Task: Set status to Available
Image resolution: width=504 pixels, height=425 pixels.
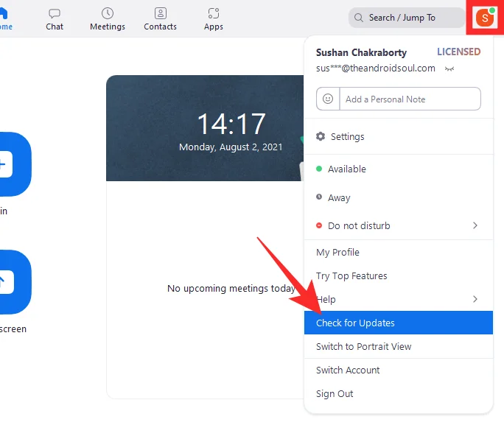Action: [x=346, y=169]
